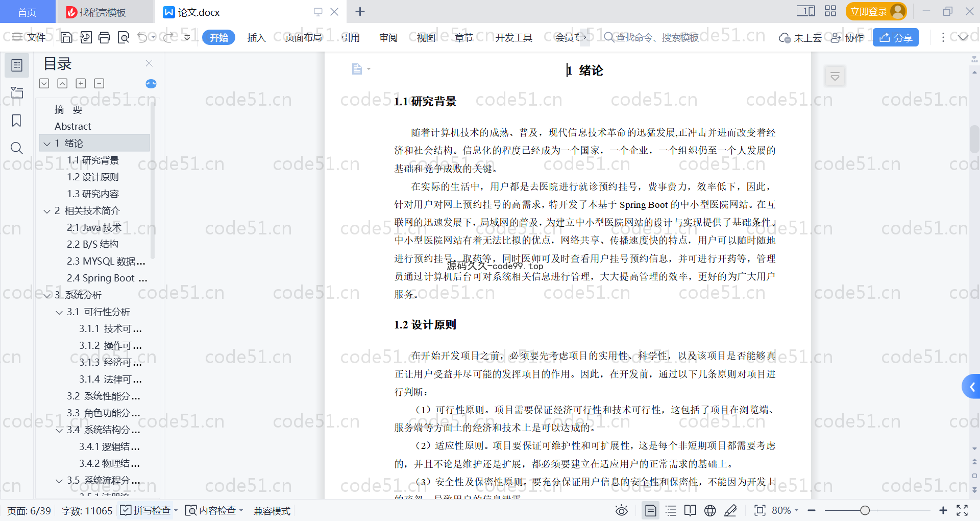Image resolution: width=980 pixels, height=521 pixels.
Task: Click the Redo arrow icon
Action: pyautogui.click(x=168, y=37)
